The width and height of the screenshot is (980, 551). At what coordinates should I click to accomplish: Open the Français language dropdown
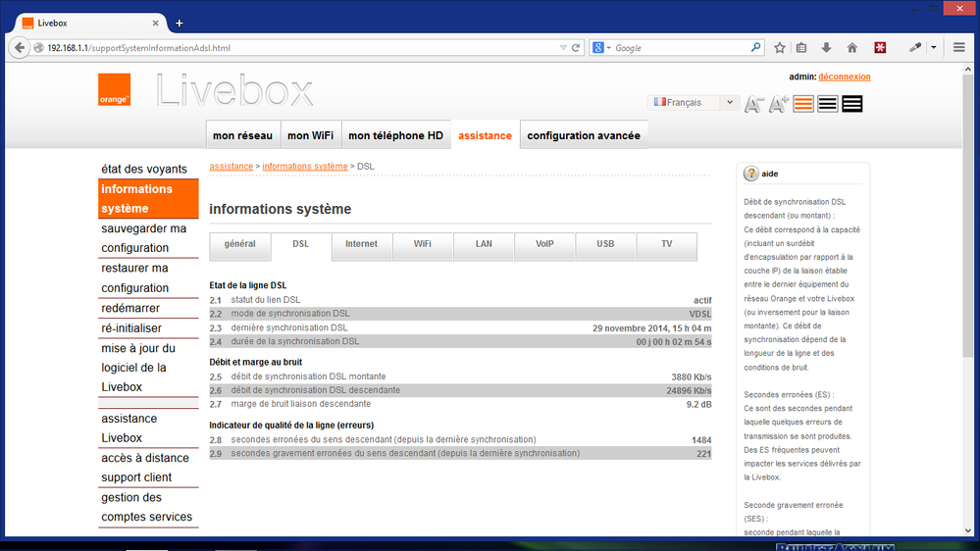coord(694,102)
